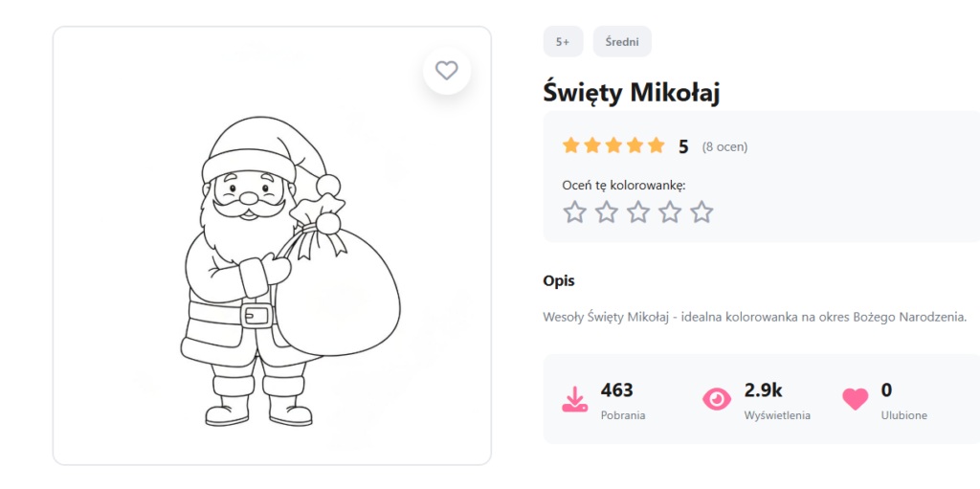Click the pink heart Ulubione icon
980x489 pixels.
[855, 399]
